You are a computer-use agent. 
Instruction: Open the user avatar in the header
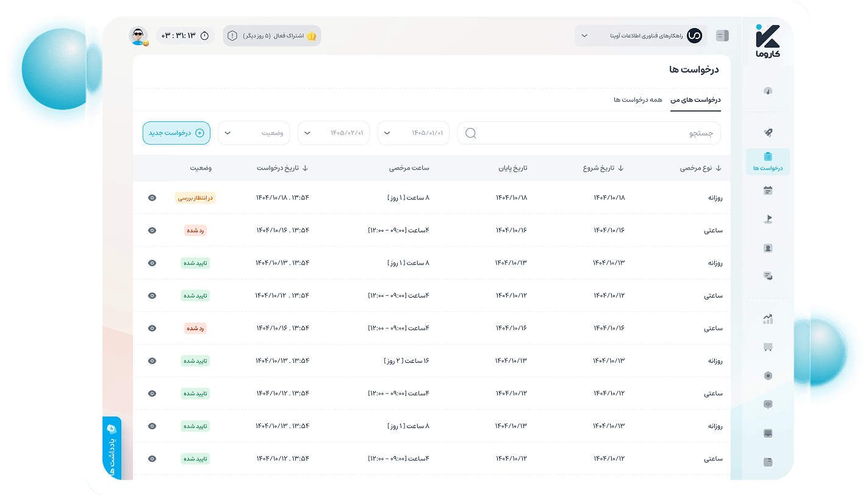[x=138, y=36]
